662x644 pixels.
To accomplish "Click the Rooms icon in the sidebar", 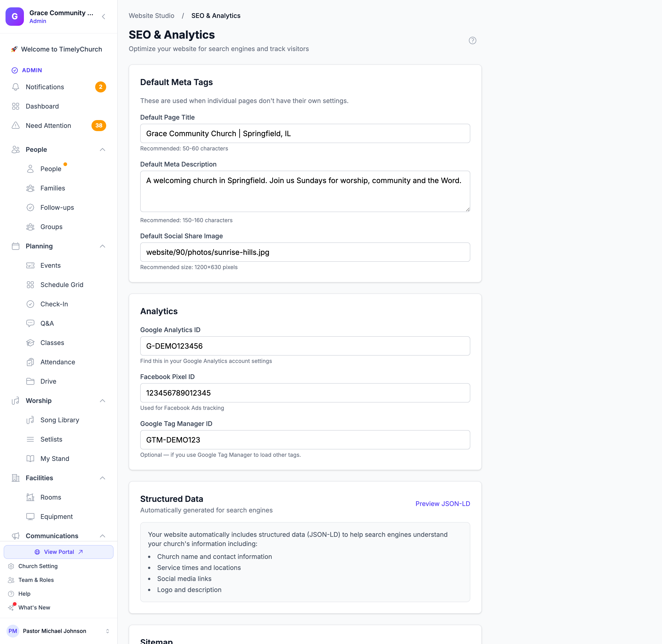I will 30,497.
